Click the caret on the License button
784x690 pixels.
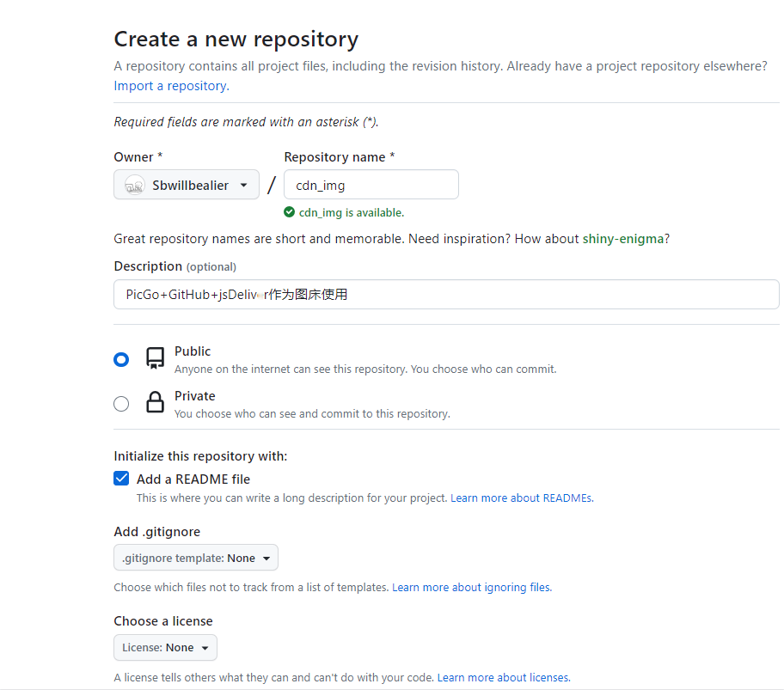point(205,647)
